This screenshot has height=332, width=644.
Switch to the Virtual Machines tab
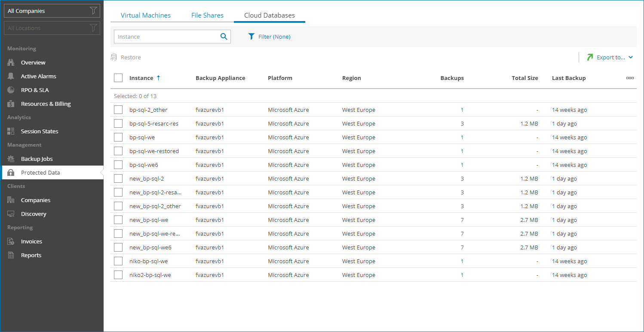pyautogui.click(x=146, y=15)
